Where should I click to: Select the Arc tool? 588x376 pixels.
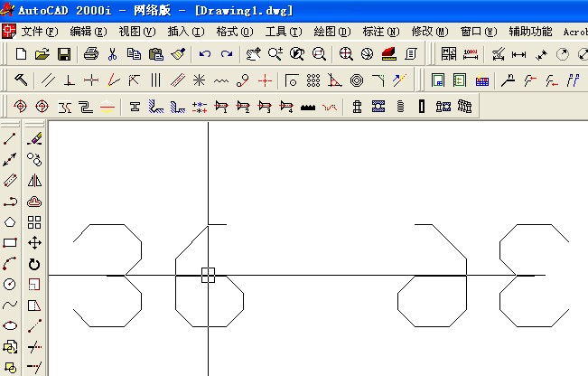(10, 263)
